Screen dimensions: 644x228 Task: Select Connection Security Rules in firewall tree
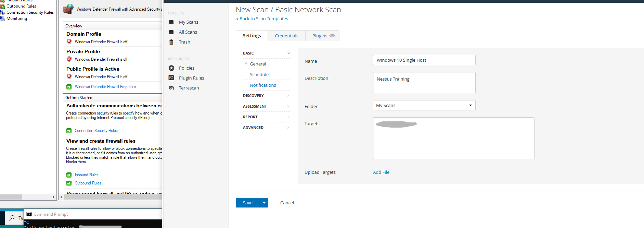coord(30,12)
